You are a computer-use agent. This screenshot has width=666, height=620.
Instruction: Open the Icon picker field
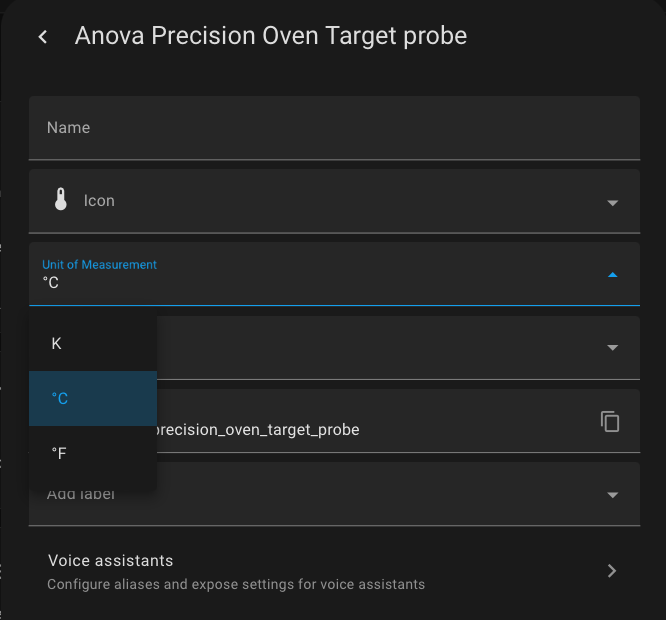coord(334,201)
